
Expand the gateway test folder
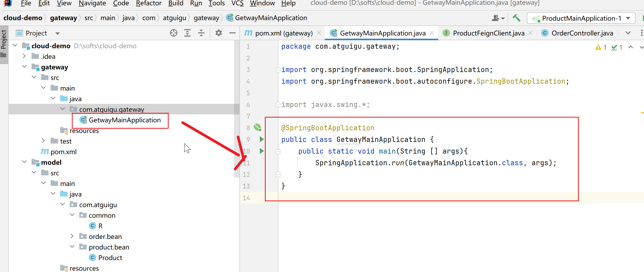point(43,141)
